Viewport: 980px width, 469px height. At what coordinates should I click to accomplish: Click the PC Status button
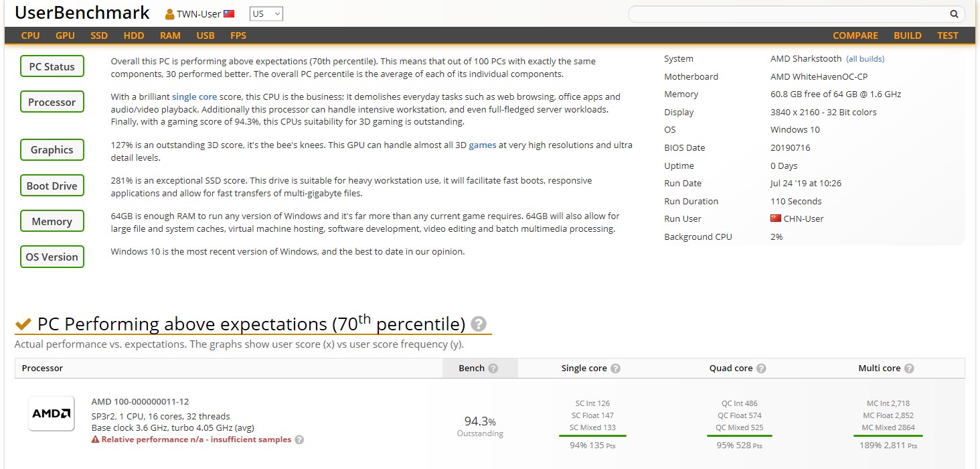(x=52, y=66)
